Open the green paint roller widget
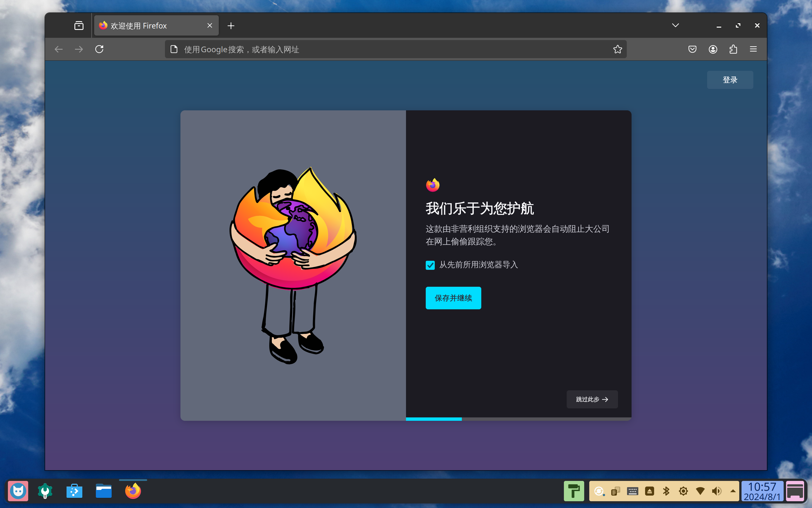This screenshot has width=812, height=508. pyautogui.click(x=574, y=491)
